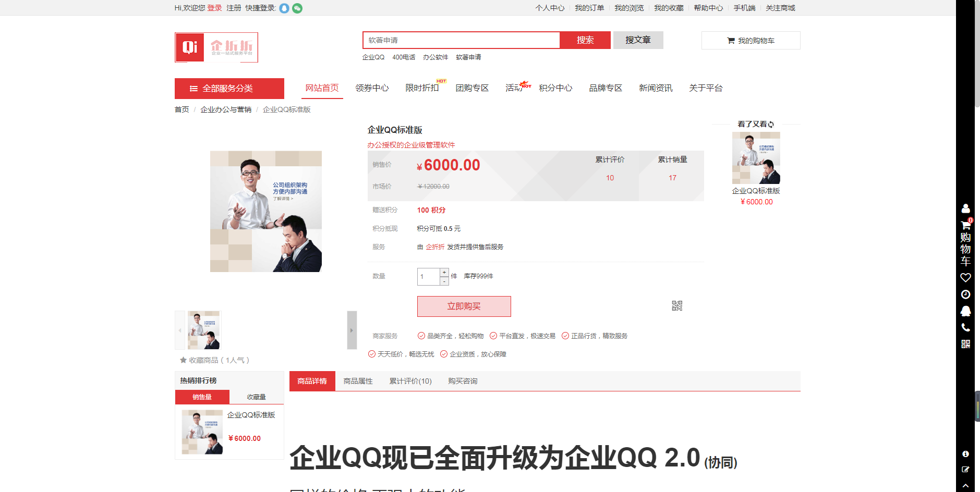Click the 400电话 hot search keyword
The height and width of the screenshot is (492, 980).
404,57
